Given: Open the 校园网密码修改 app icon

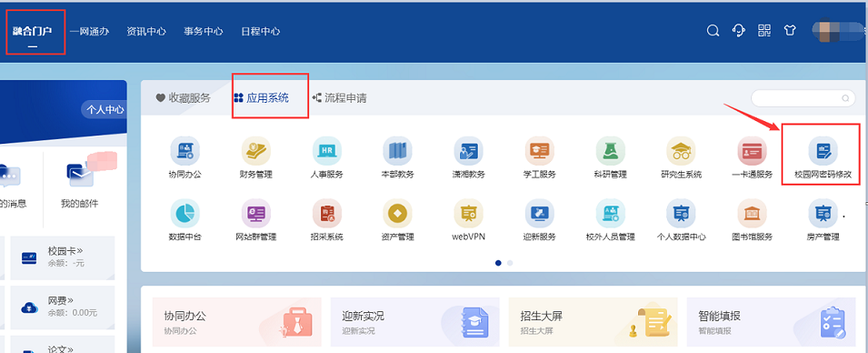Looking at the screenshot, I should pos(823,150).
